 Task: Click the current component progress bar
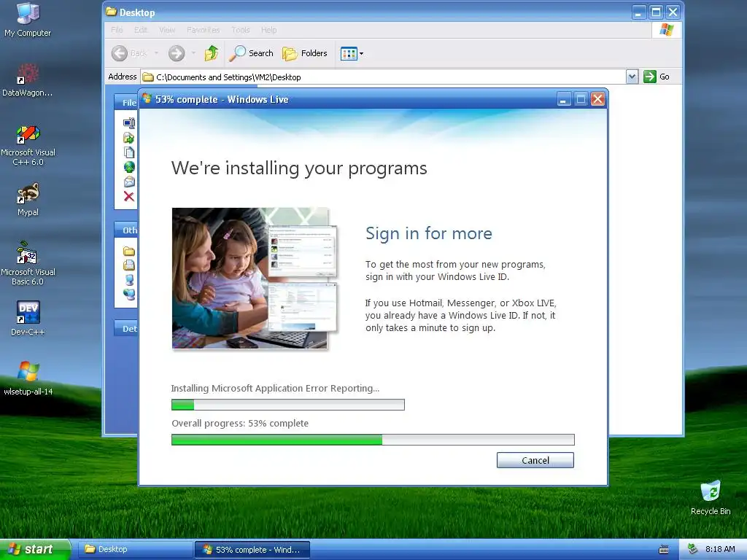point(287,405)
